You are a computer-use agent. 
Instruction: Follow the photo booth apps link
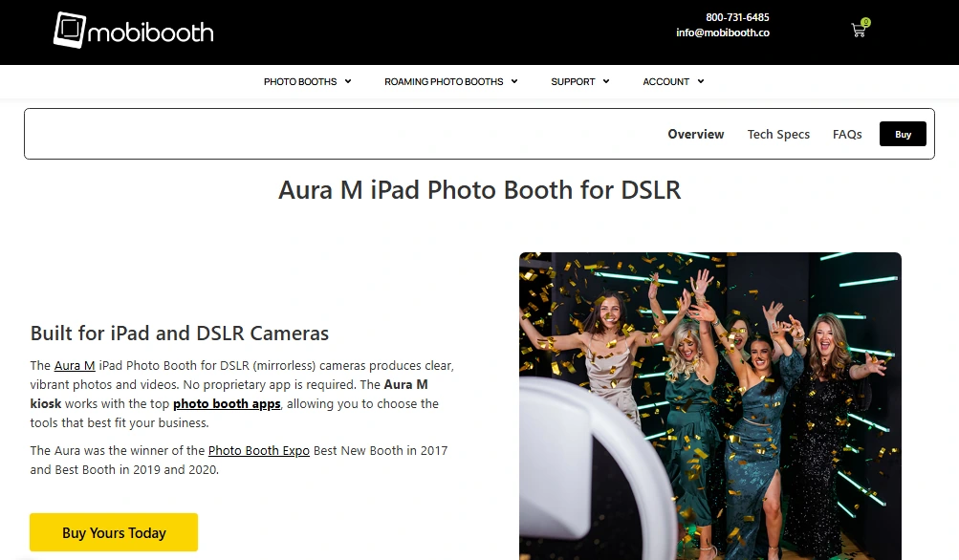(227, 403)
